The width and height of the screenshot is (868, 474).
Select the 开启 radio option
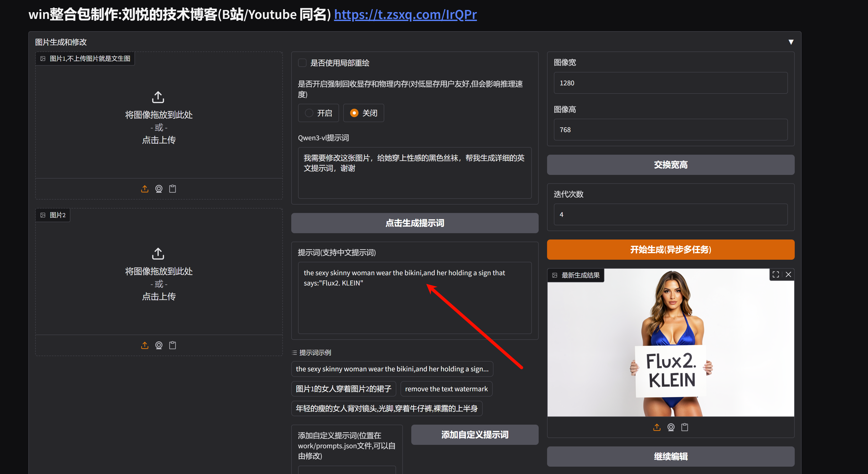(x=309, y=113)
